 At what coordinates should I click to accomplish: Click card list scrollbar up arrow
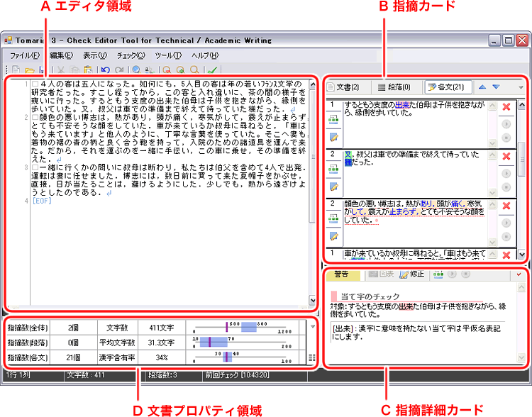click(x=522, y=105)
